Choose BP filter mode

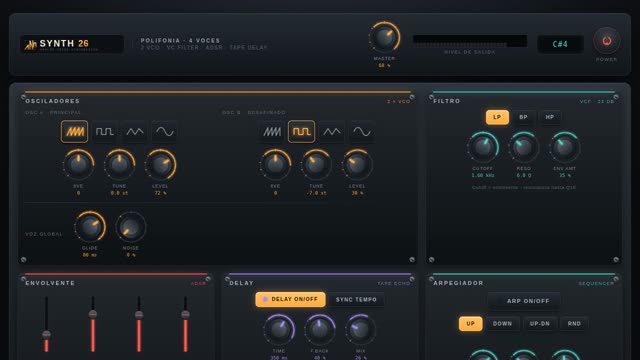523,117
